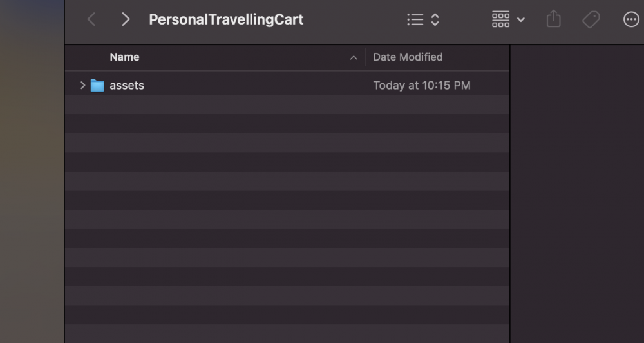Viewport: 644px width, 343px height.
Task: Click the list view icon
Action: (415, 20)
